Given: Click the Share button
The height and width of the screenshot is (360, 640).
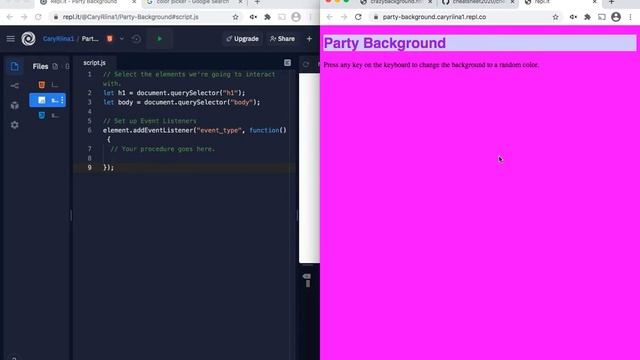Looking at the screenshot, I should click(282, 39).
